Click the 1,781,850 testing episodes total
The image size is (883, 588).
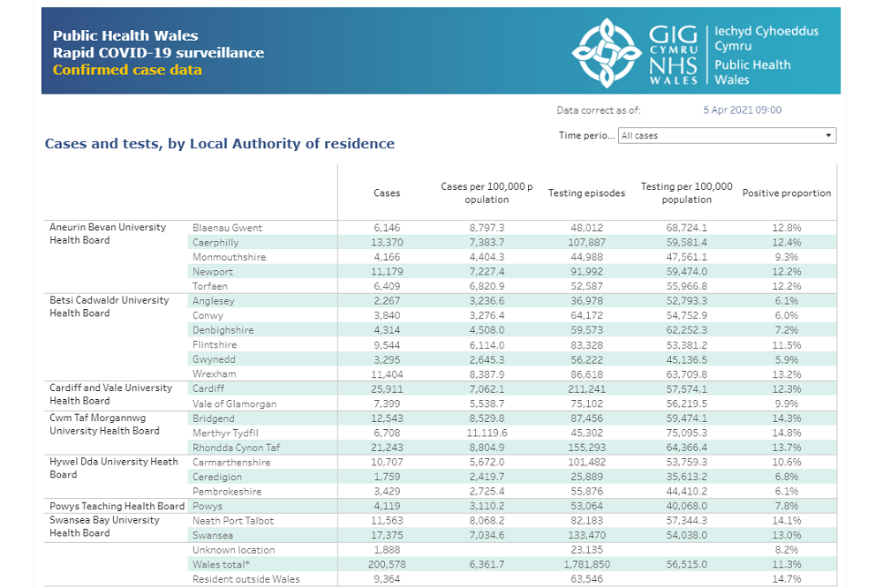click(587, 565)
